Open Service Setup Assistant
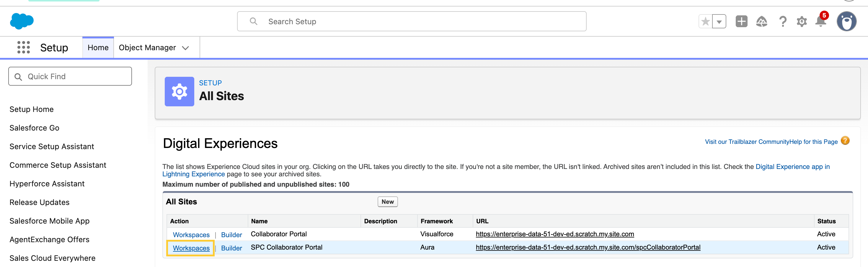 coord(52,146)
